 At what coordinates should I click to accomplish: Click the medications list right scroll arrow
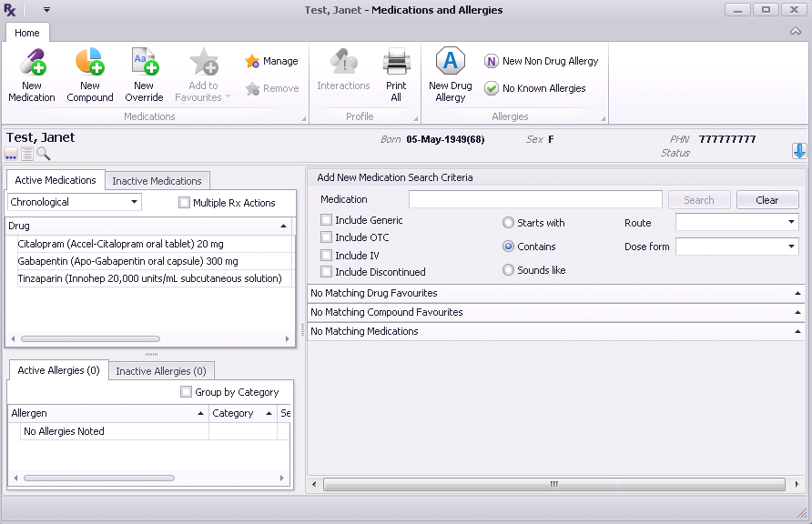pos(288,338)
